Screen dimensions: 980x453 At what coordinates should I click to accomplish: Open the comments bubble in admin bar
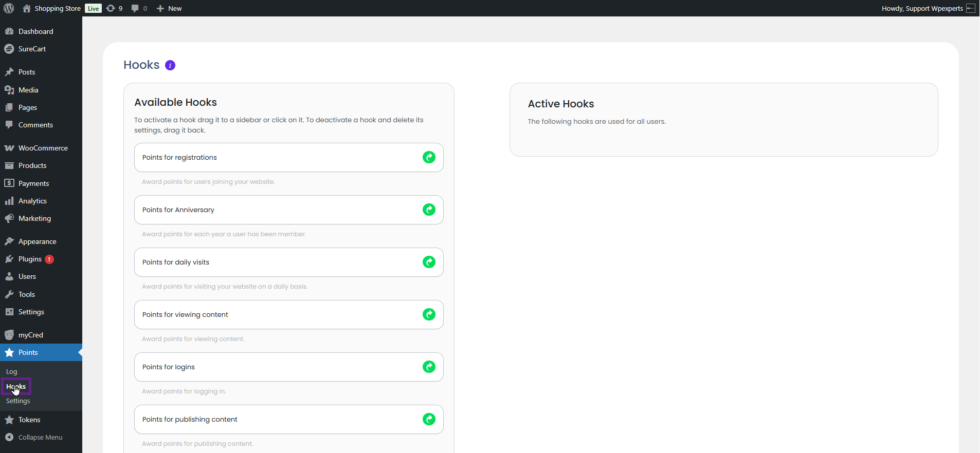139,8
